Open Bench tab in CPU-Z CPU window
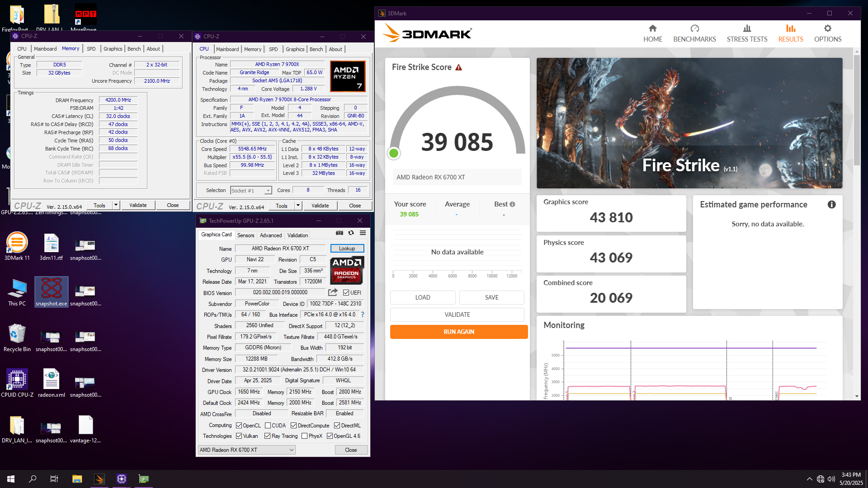This screenshot has width=868, height=488. (x=316, y=49)
